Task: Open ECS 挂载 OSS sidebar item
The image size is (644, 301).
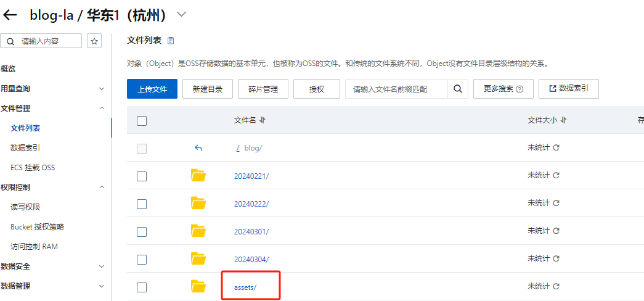Action: tap(33, 168)
